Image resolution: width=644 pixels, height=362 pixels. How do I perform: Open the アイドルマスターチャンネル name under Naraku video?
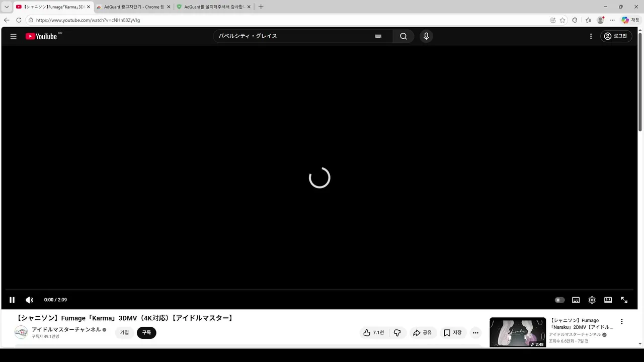tap(575, 334)
